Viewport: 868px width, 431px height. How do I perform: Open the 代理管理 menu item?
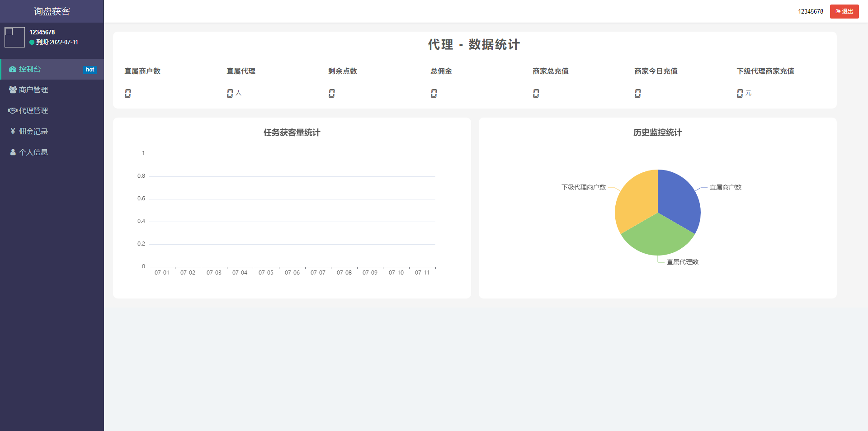tap(33, 111)
